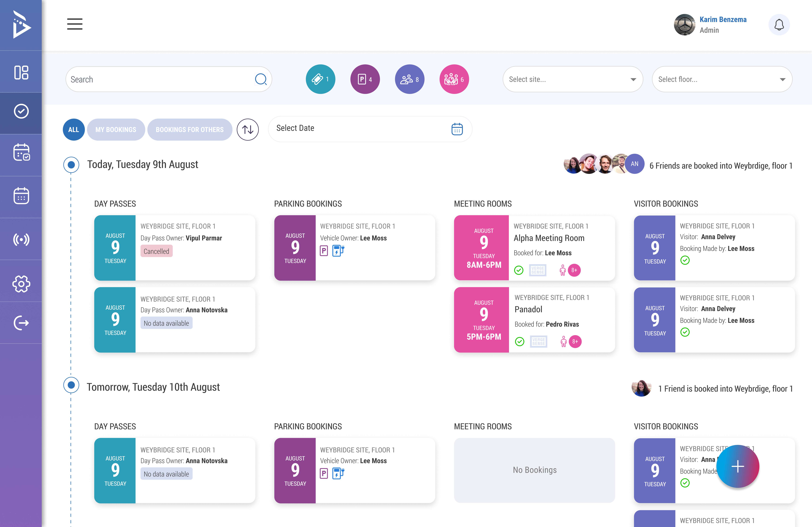Open notifications bell
Image resolution: width=812 pixels, height=527 pixels.
coord(779,25)
